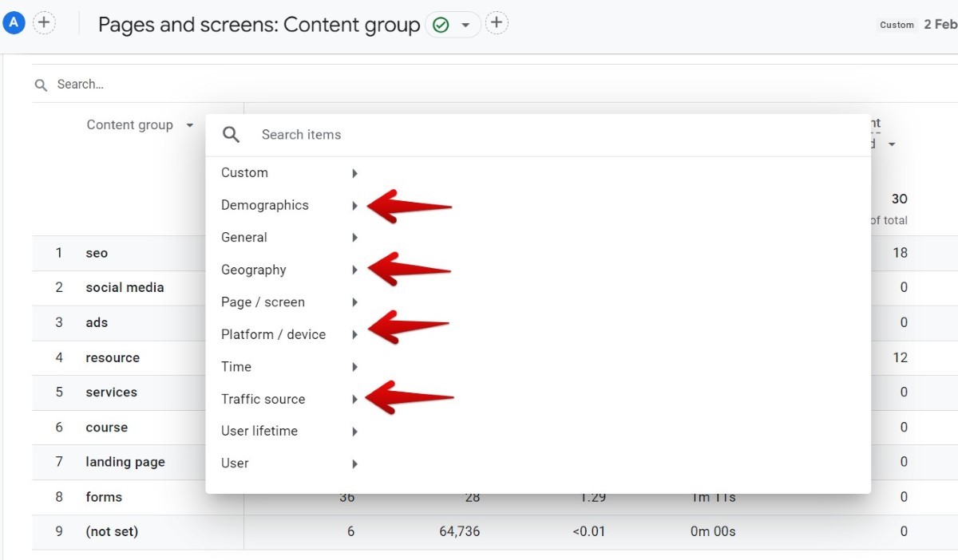The height and width of the screenshot is (560, 958).
Task: Click the total value 30 in last column
Action: (900, 199)
